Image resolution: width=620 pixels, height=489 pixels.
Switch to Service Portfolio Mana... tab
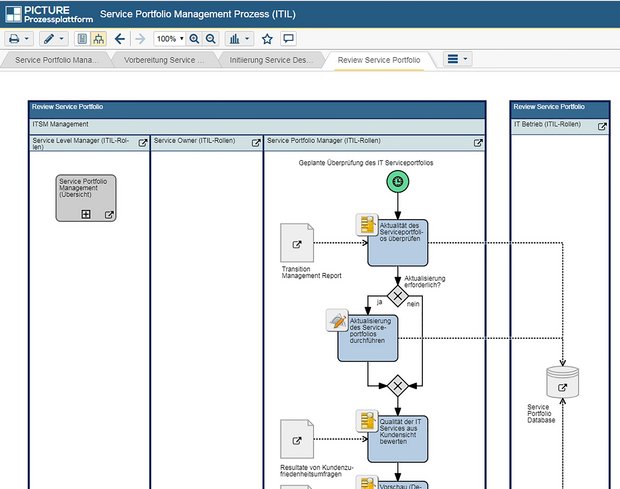[x=56, y=60]
